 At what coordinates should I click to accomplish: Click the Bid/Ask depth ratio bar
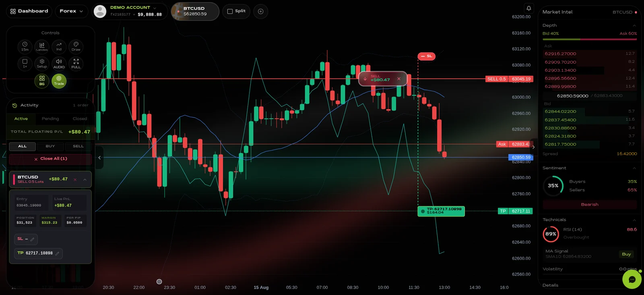[590, 39]
